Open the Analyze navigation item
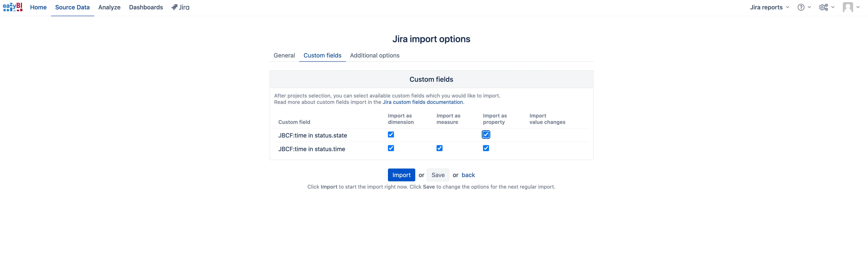Viewport: 868px width, 269px height. [x=109, y=7]
